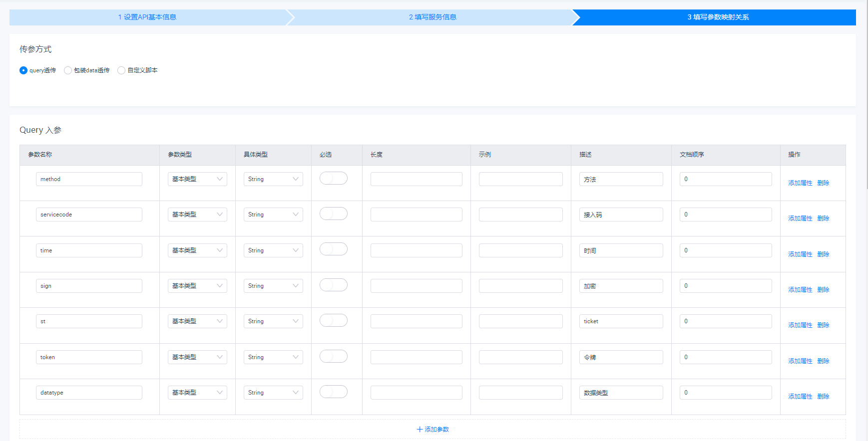
Task: Click 添加属性 in time row
Action: pos(800,254)
